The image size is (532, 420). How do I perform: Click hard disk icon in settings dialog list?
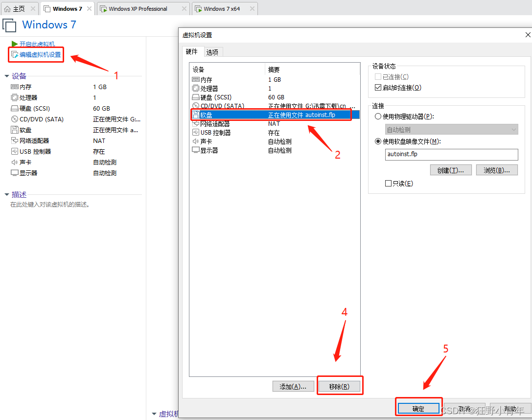(196, 97)
